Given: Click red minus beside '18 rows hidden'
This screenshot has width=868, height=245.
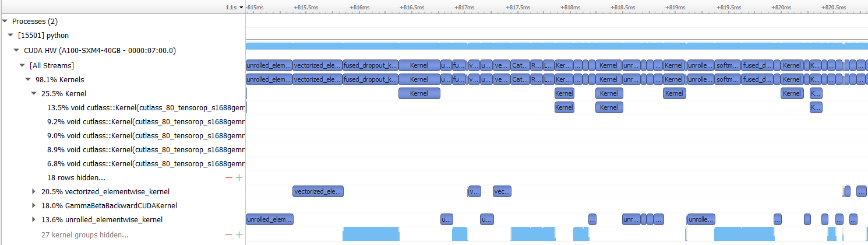Looking at the screenshot, I should coord(228,177).
